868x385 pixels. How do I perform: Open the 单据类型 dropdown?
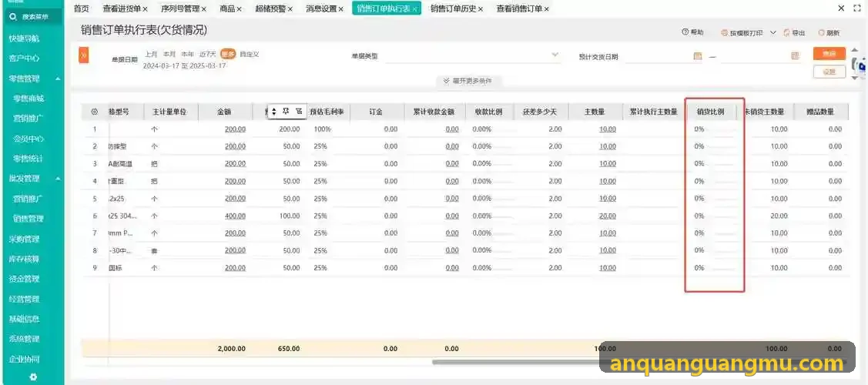tap(474, 56)
